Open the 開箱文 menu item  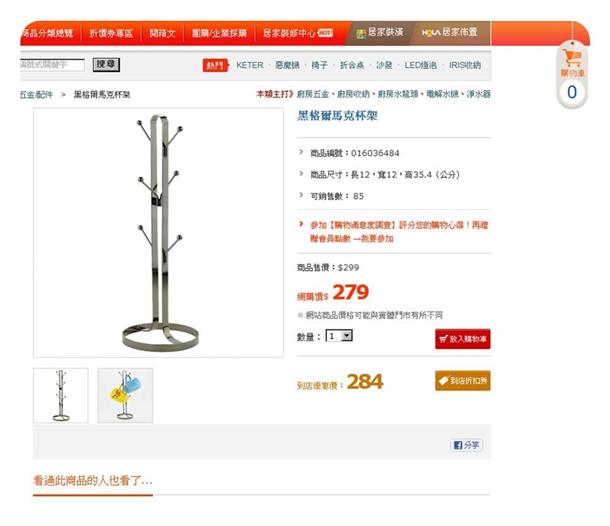pyautogui.click(x=163, y=33)
